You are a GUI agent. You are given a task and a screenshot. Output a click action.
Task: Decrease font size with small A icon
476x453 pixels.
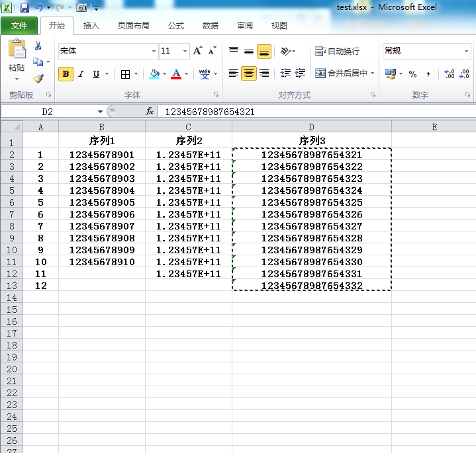213,51
